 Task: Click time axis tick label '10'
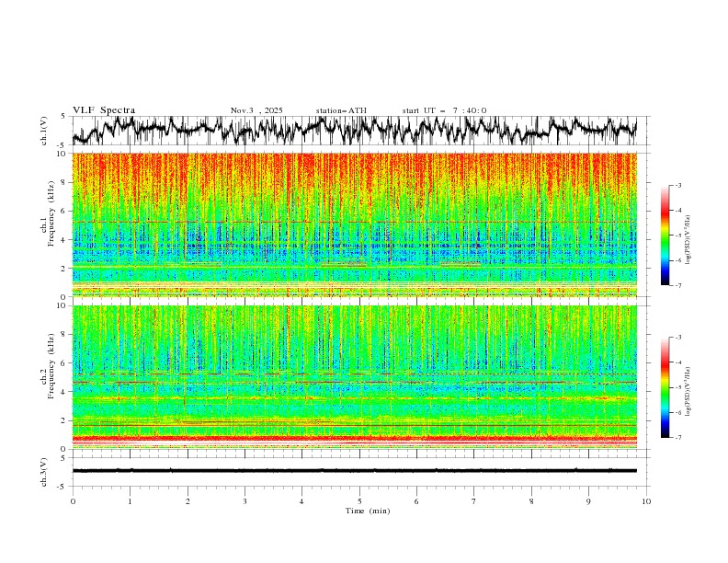tap(646, 501)
